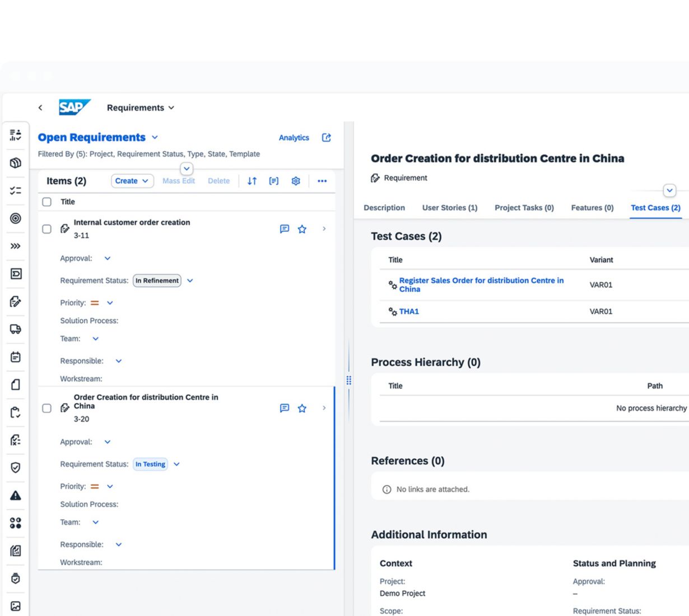Open the THA1 test case link
Screen dimensions: 689x616
pyautogui.click(x=409, y=311)
